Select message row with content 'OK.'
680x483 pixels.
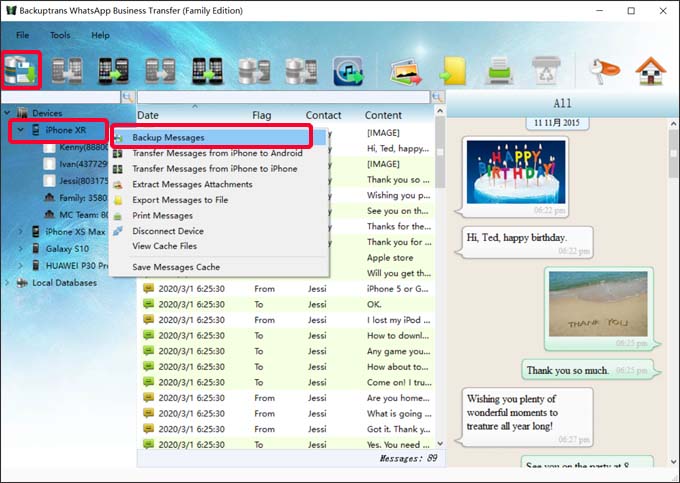point(286,304)
